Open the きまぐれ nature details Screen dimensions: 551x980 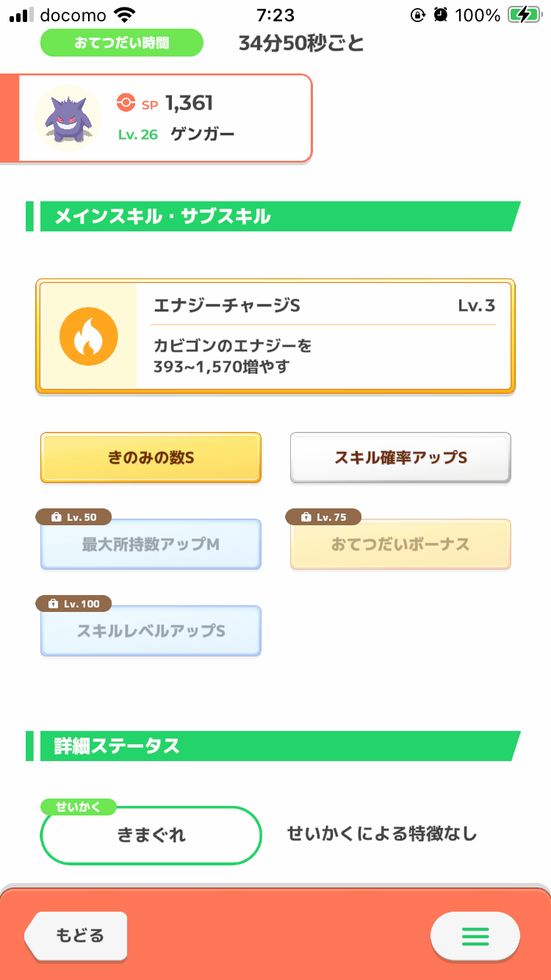click(x=151, y=835)
